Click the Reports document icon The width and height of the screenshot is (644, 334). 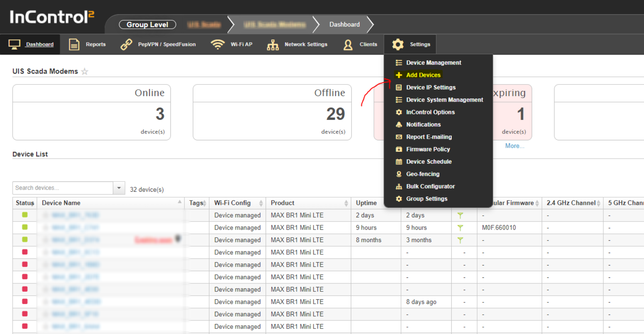pyautogui.click(x=74, y=44)
